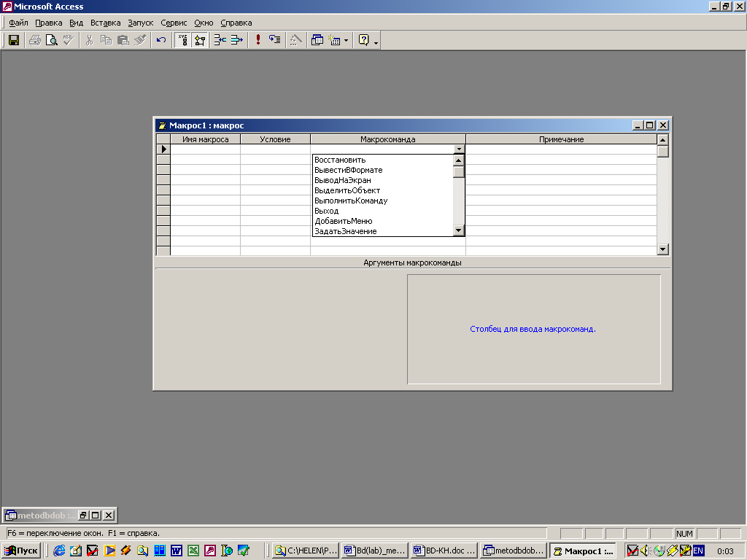Image resolution: width=747 pixels, height=560 pixels.
Task: Click the Copy toolbar icon
Action: click(x=106, y=40)
